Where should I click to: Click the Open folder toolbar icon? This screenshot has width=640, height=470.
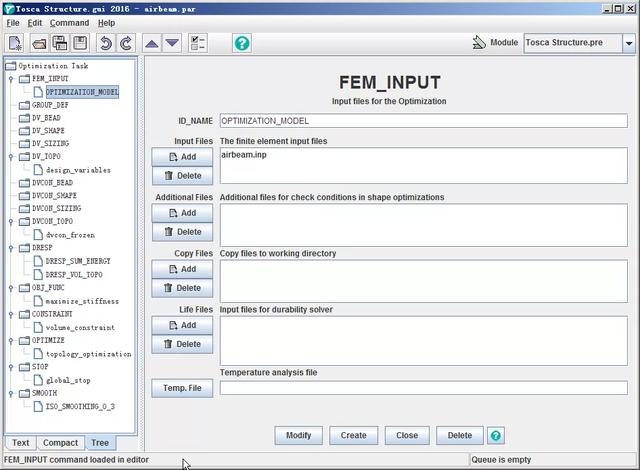[39, 43]
